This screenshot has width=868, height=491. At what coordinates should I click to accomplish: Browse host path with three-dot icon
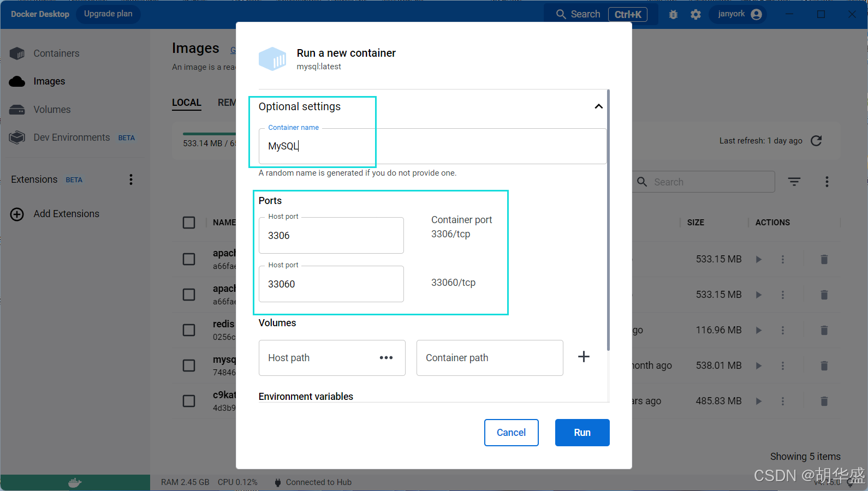tap(386, 358)
